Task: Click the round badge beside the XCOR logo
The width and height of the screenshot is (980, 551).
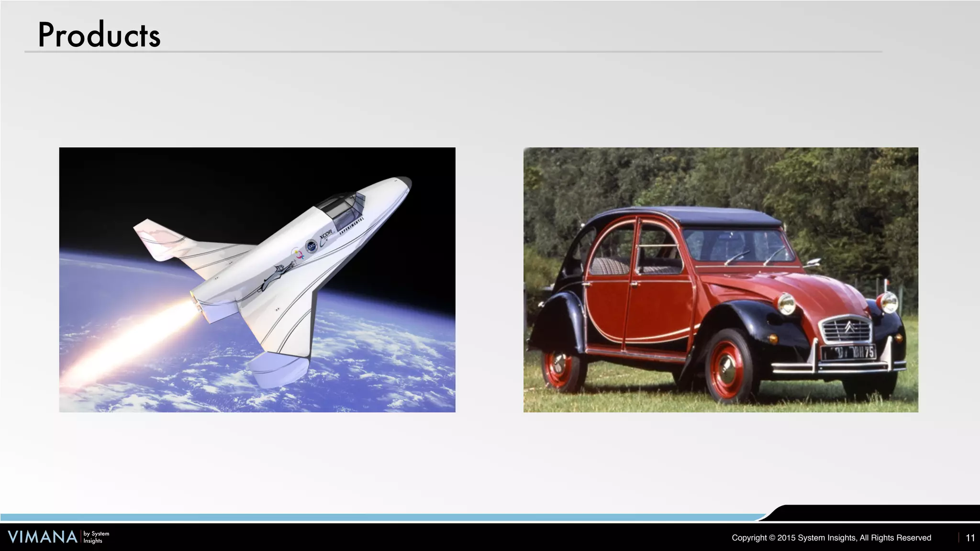Action: (x=312, y=246)
